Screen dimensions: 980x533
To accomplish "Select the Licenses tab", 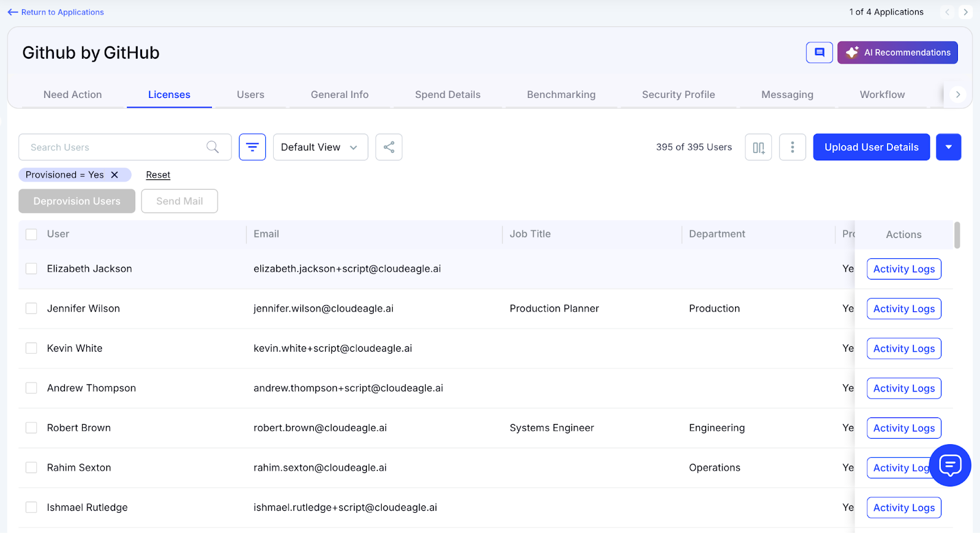I will 169,95.
